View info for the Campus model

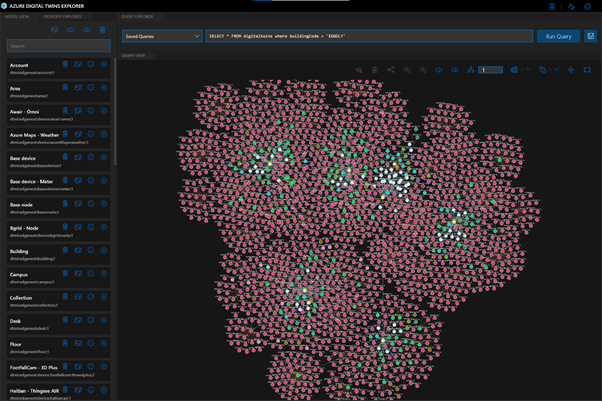click(x=91, y=273)
